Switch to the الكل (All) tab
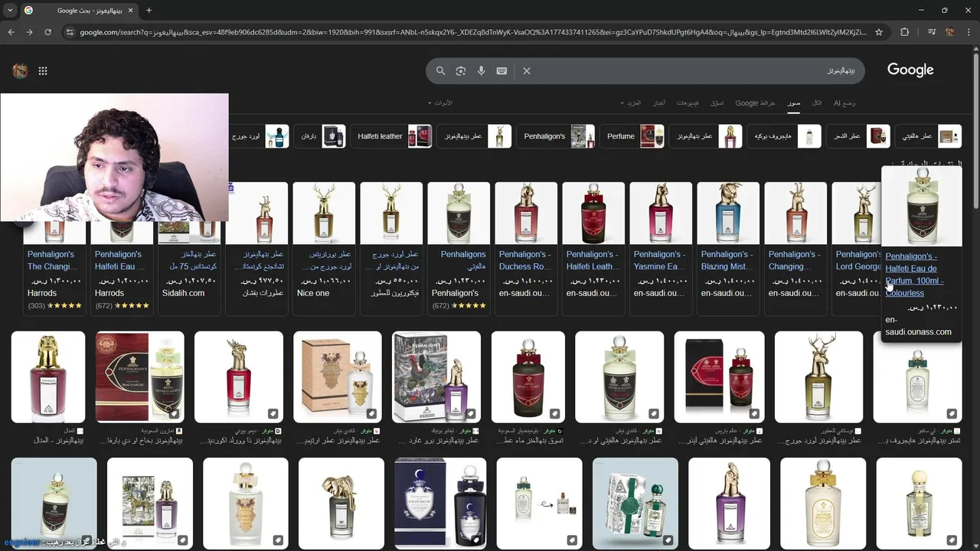 [x=817, y=103]
